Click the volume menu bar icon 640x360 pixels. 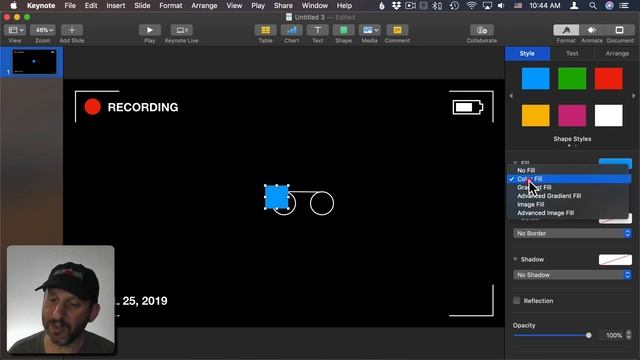coord(501,6)
